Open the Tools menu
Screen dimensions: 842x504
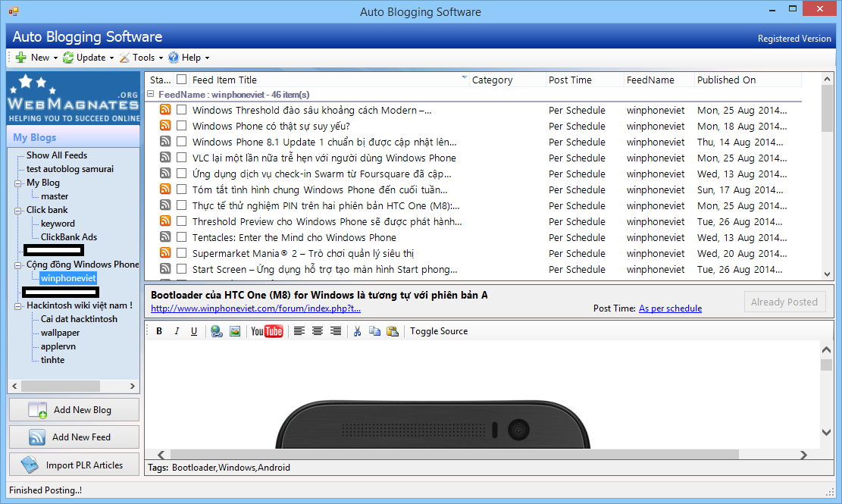coord(141,58)
